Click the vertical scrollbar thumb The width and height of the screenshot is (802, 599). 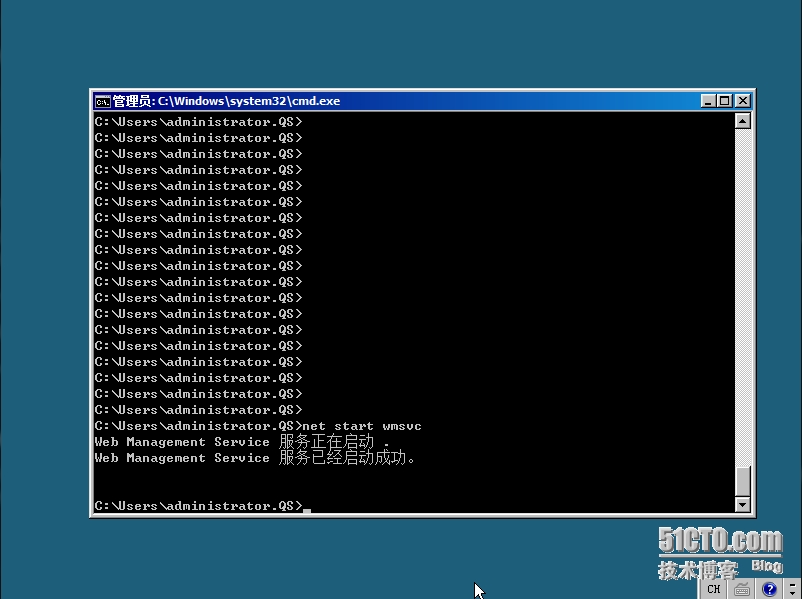(743, 481)
